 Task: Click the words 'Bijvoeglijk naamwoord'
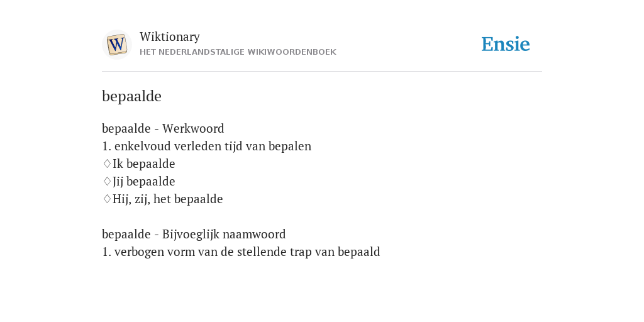(x=224, y=234)
